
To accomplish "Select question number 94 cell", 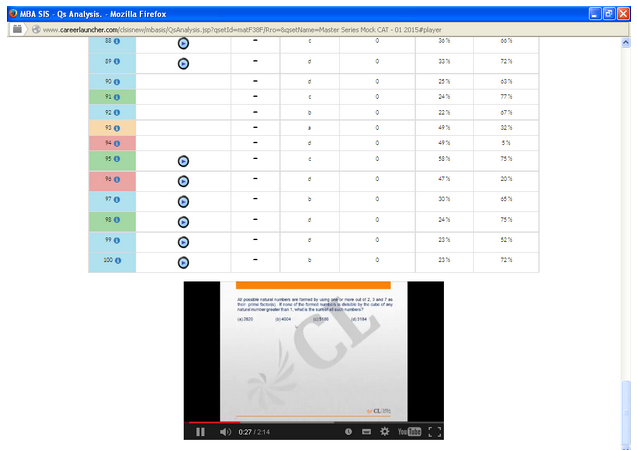I will click(112, 143).
